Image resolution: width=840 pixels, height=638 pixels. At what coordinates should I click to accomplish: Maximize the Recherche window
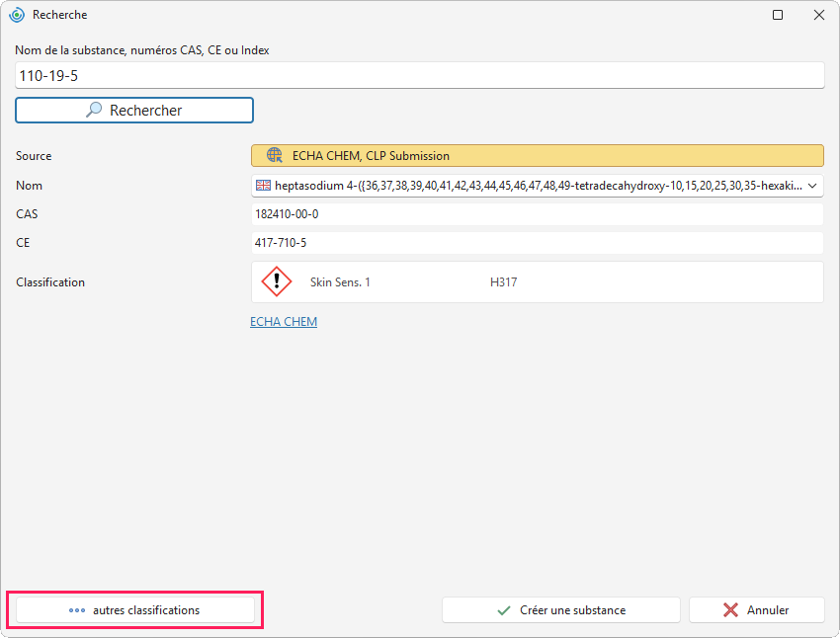(x=778, y=15)
